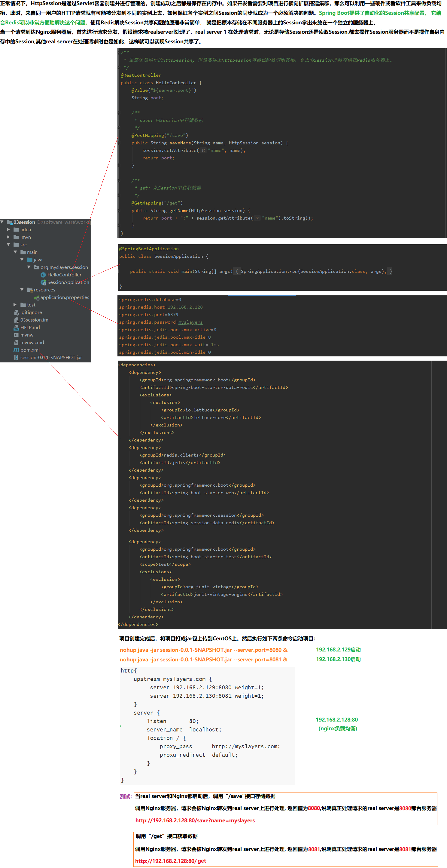Expand the .idea folder arrow
The image size is (447, 868).
pos(8,229)
